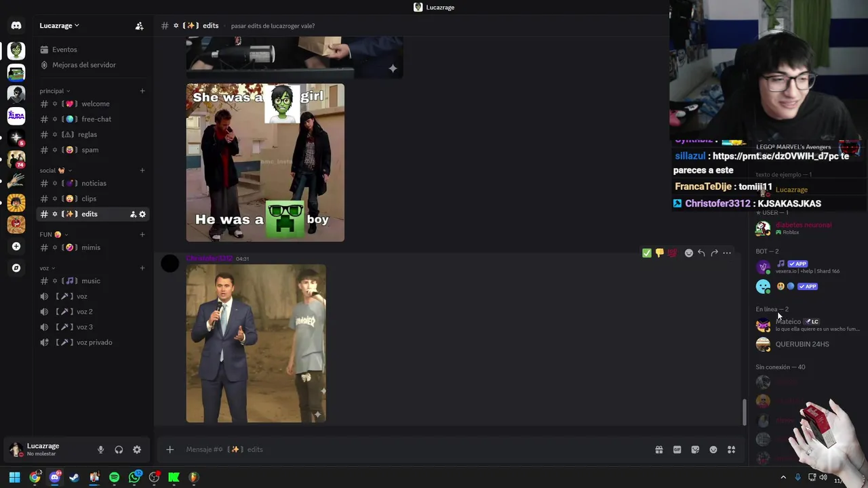Add channel to principal category
The image size is (868, 488).
pyautogui.click(x=142, y=91)
